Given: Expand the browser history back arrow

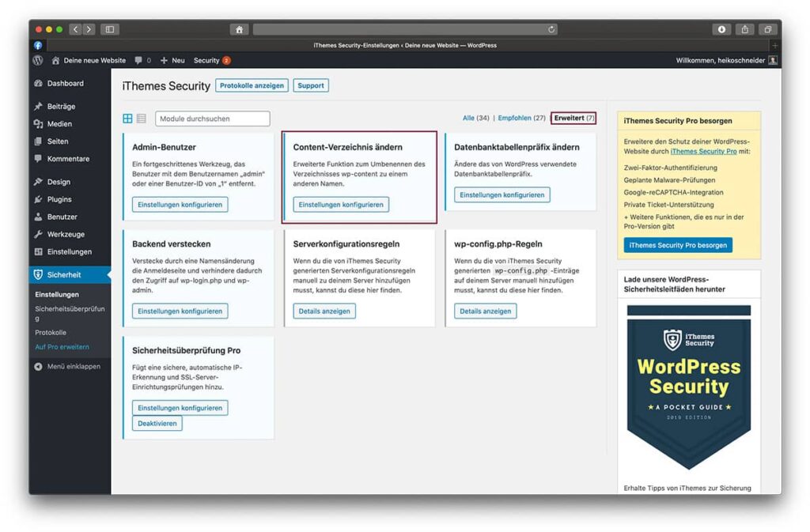Looking at the screenshot, I should tap(75, 28).
